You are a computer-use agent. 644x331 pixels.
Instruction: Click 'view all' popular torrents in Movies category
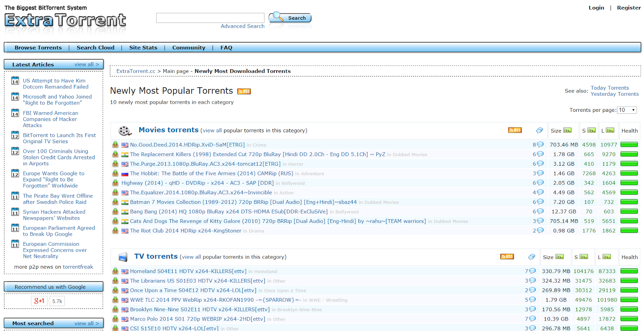tap(212, 130)
